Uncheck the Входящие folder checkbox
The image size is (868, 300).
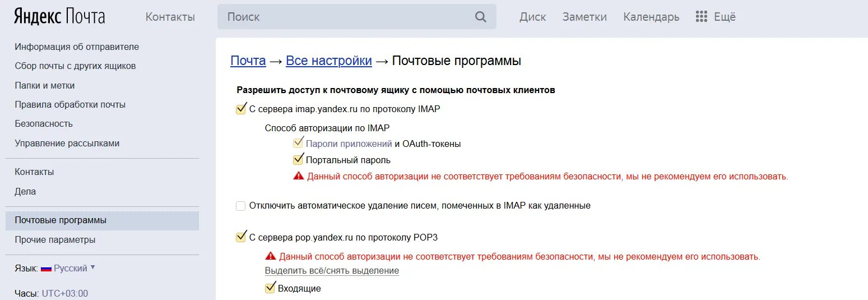point(270,288)
